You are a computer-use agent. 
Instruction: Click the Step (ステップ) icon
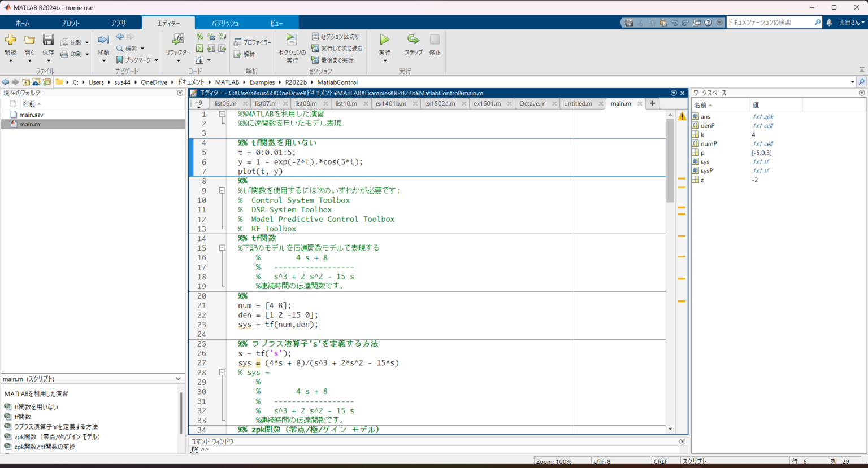(x=413, y=40)
